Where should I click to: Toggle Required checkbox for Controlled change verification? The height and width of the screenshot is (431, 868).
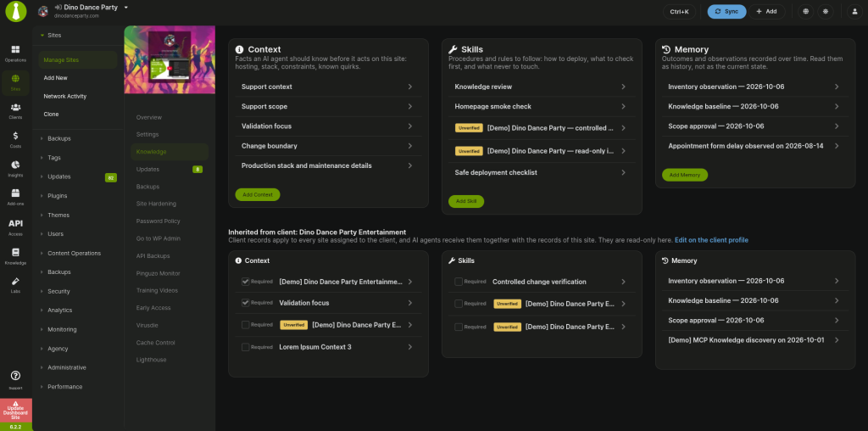pyautogui.click(x=459, y=282)
